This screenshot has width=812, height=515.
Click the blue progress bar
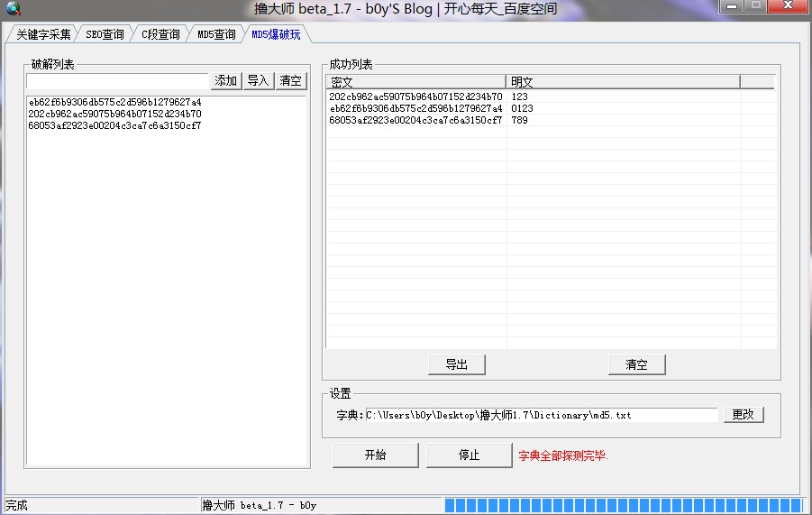point(625,505)
